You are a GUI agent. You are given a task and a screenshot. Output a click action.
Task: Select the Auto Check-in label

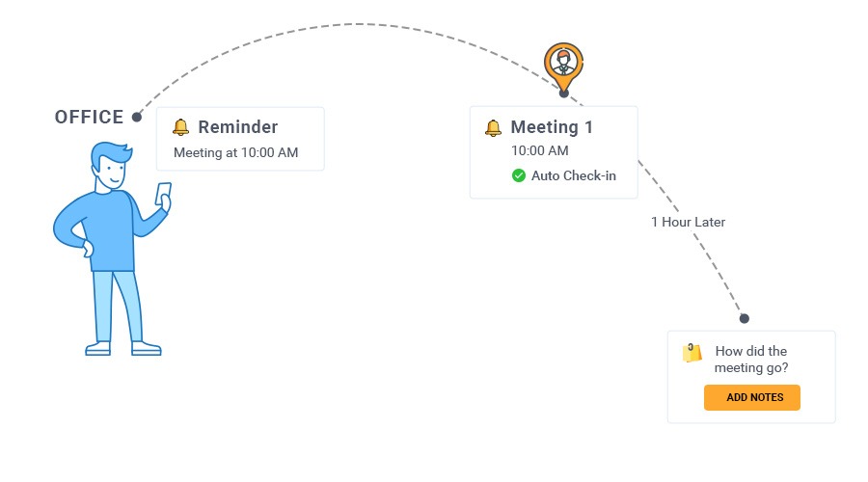pos(574,175)
